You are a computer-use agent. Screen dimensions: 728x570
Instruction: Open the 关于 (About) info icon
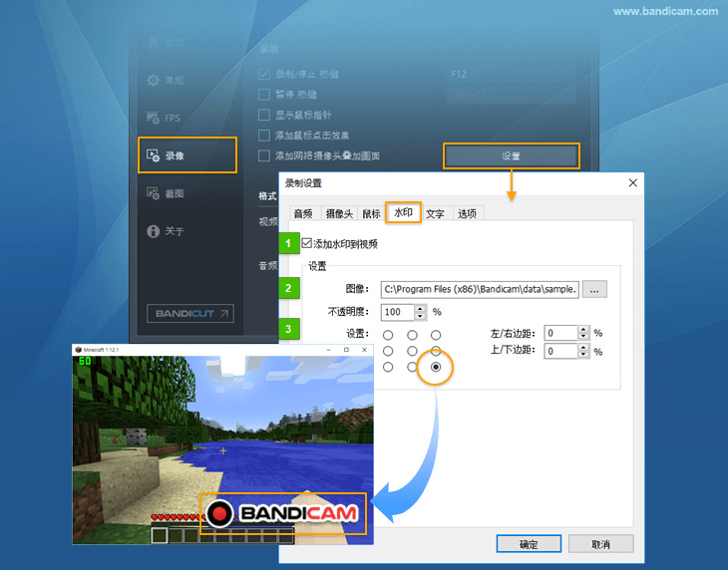tap(154, 231)
